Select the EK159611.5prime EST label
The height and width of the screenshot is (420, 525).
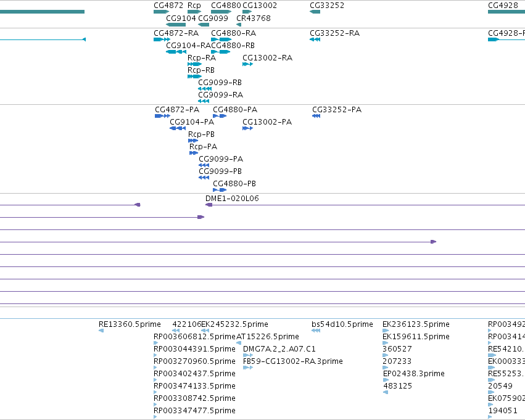tap(416, 337)
